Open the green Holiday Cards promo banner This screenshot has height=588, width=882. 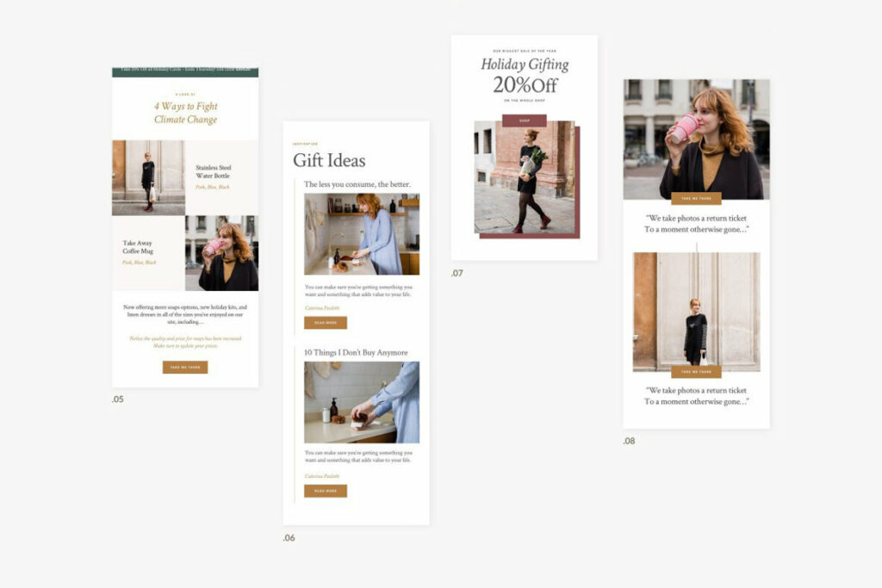pyautogui.click(x=185, y=71)
